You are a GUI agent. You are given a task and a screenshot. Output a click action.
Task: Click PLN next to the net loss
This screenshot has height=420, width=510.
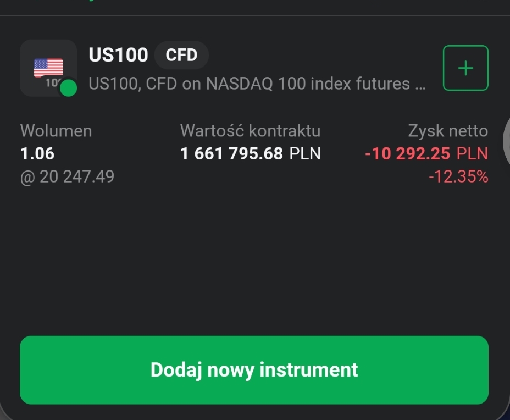(472, 153)
